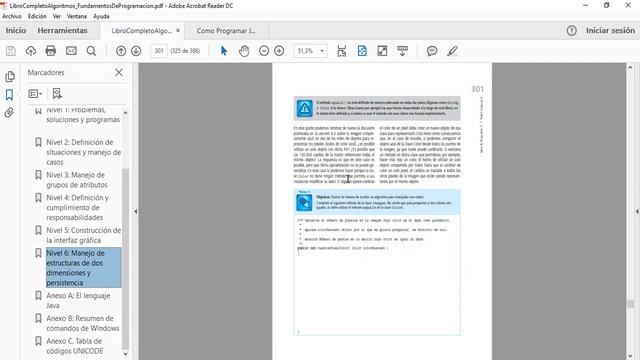Screen dimensions: 640x360
Task: Switch to the Inicio tab
Action: 16,31
